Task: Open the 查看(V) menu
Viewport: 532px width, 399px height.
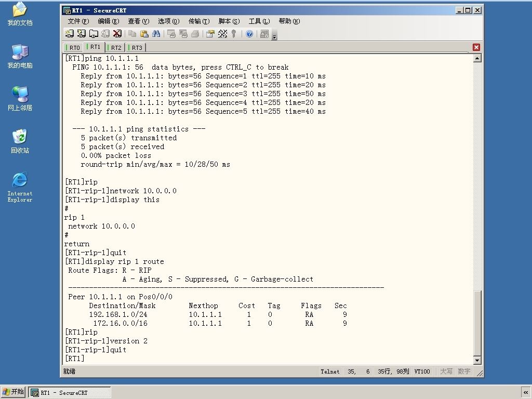Action: (x=138, y=21)
